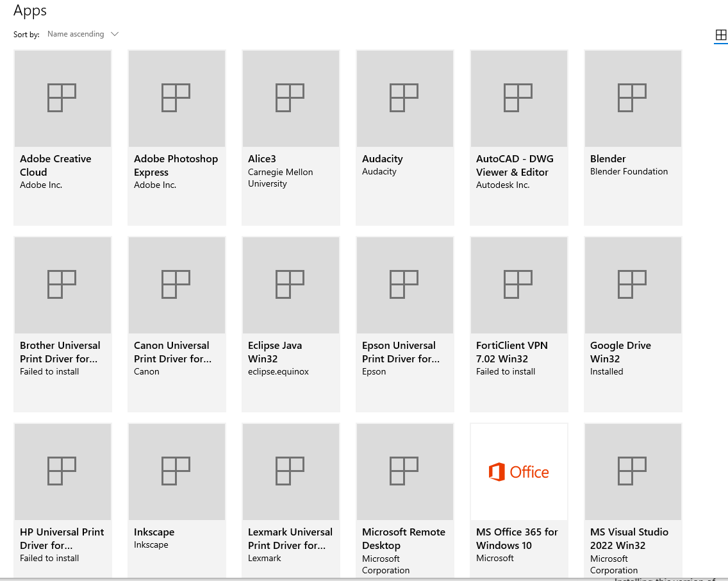Click "Failed to install" under Brother driver

(49, 371)
